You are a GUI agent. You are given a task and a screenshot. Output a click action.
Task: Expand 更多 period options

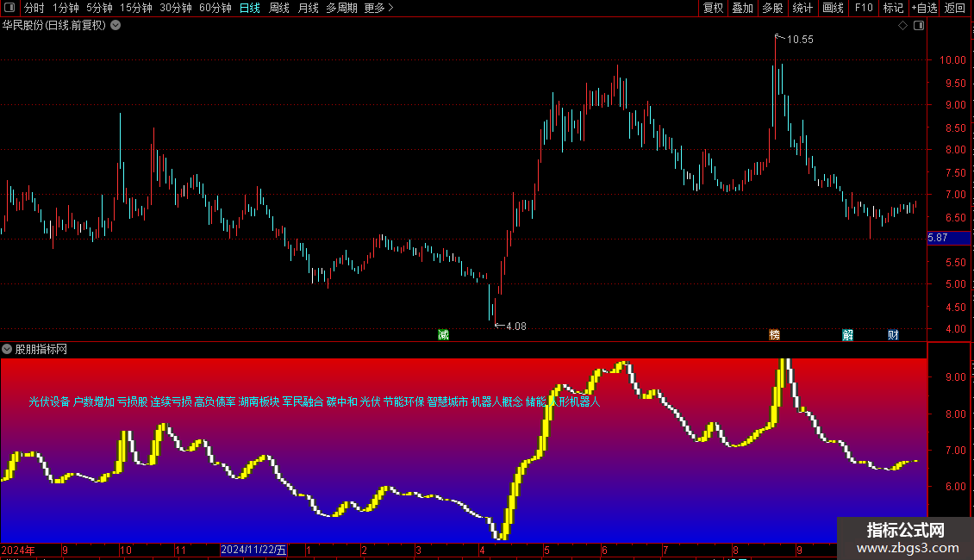pyautogui.click(x=378, y=8)
